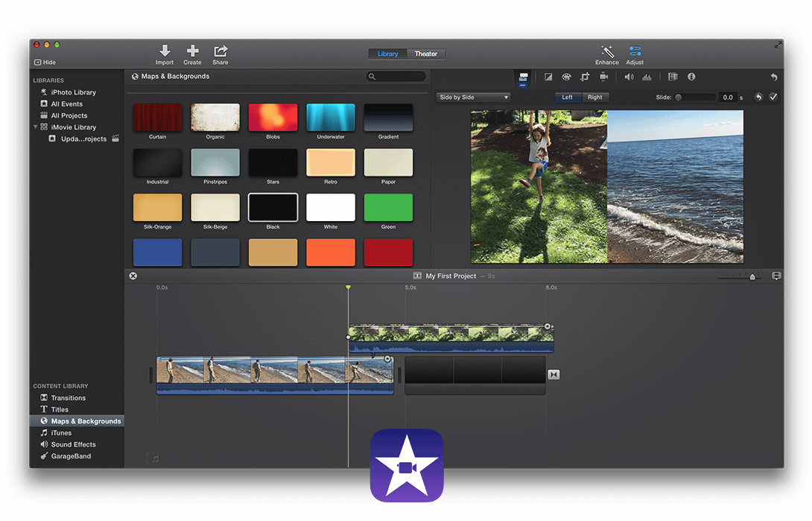This screenshot has width=812, height=521.
Task: Collapse the iMovie Library disclosure triangle
Action: [35, 127]
